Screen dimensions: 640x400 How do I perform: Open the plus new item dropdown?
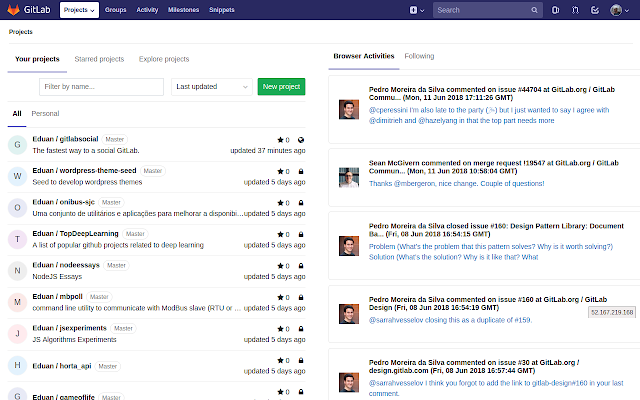417,10
